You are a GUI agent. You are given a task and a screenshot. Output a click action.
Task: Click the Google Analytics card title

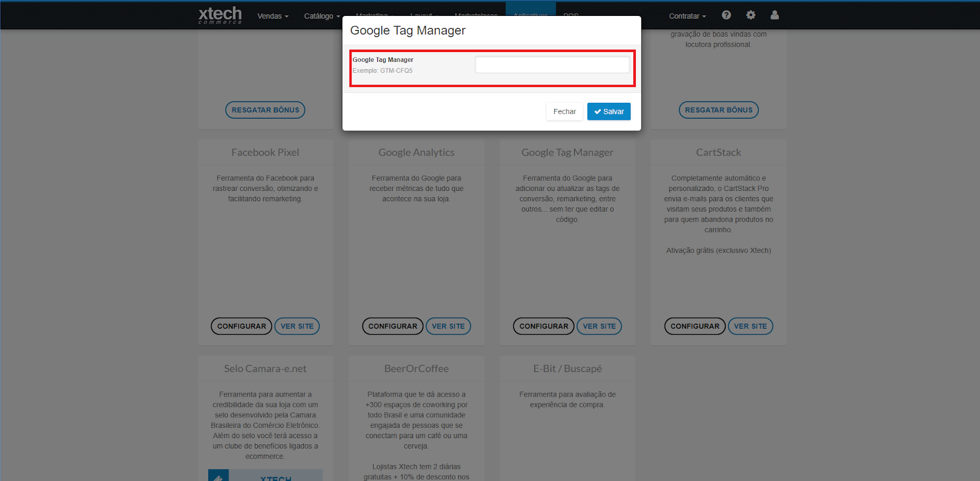click(x=417, y=152)
